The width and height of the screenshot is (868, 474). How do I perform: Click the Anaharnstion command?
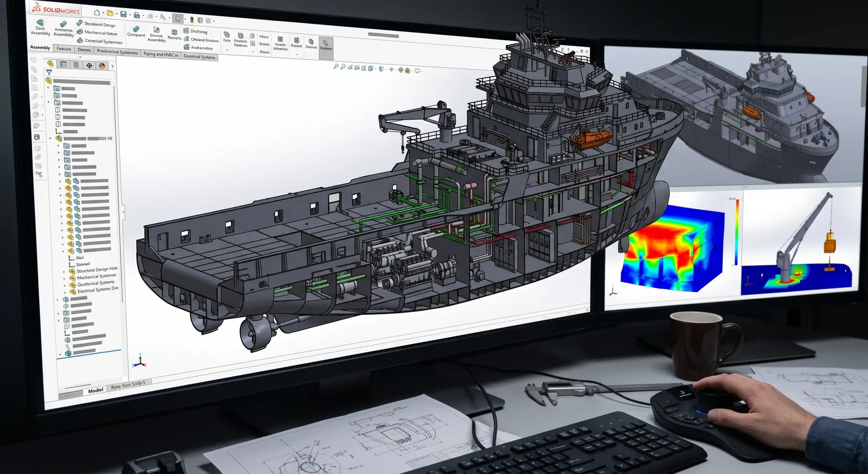pyautogui.click(x=198, y=47)
